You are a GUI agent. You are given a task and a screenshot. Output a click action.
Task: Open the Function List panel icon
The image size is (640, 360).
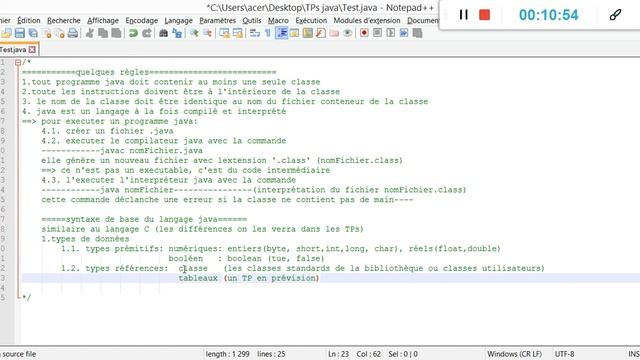(321, 33)
